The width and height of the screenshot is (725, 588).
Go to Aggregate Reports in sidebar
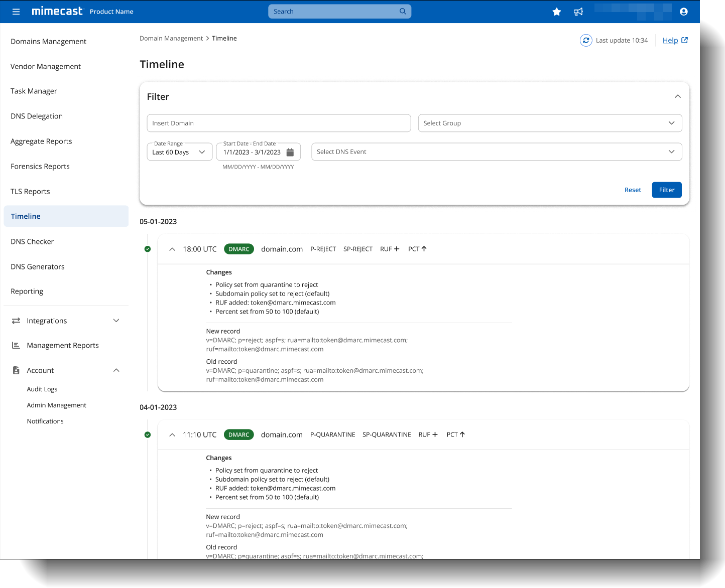(x=41, y=141)
